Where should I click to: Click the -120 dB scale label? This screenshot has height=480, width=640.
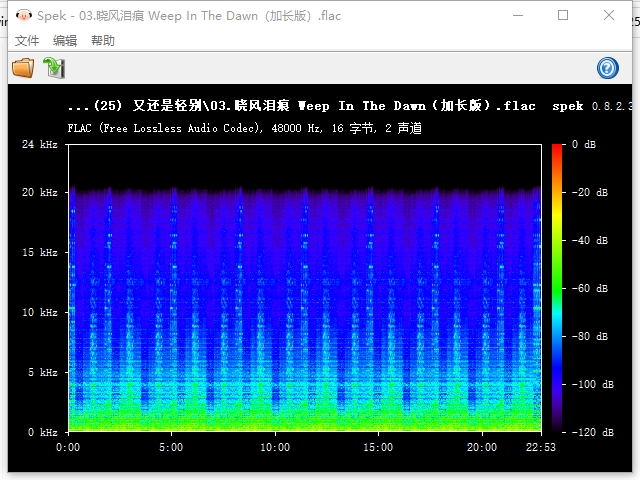593,432
